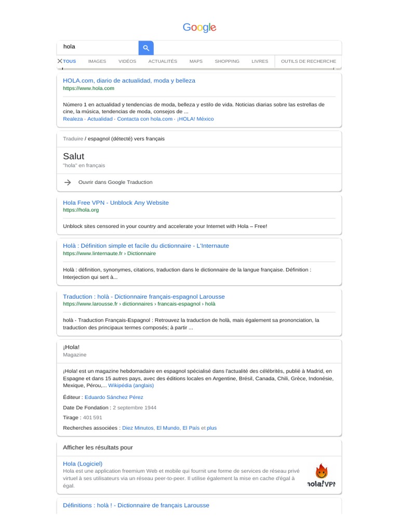
Task: Open the Hola (Logiciel) link
Action: pyautogui.click(x=83, y=463)
